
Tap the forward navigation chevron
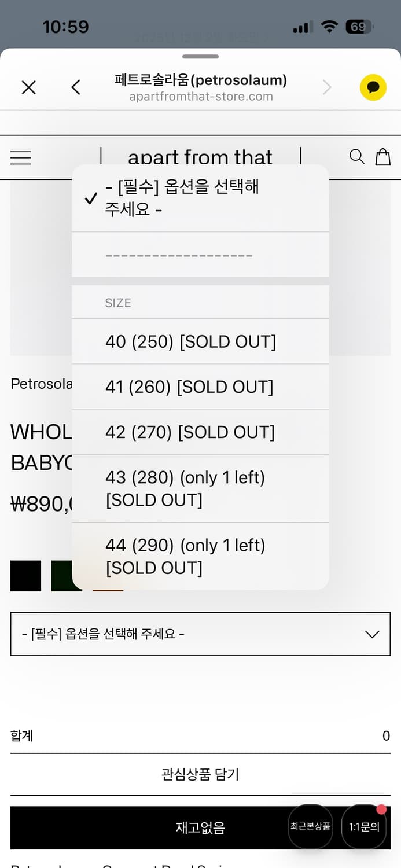tap(327, 87)
